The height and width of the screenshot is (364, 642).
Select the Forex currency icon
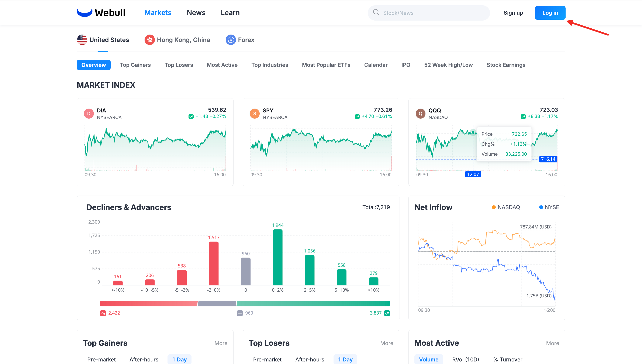point(231,40)
